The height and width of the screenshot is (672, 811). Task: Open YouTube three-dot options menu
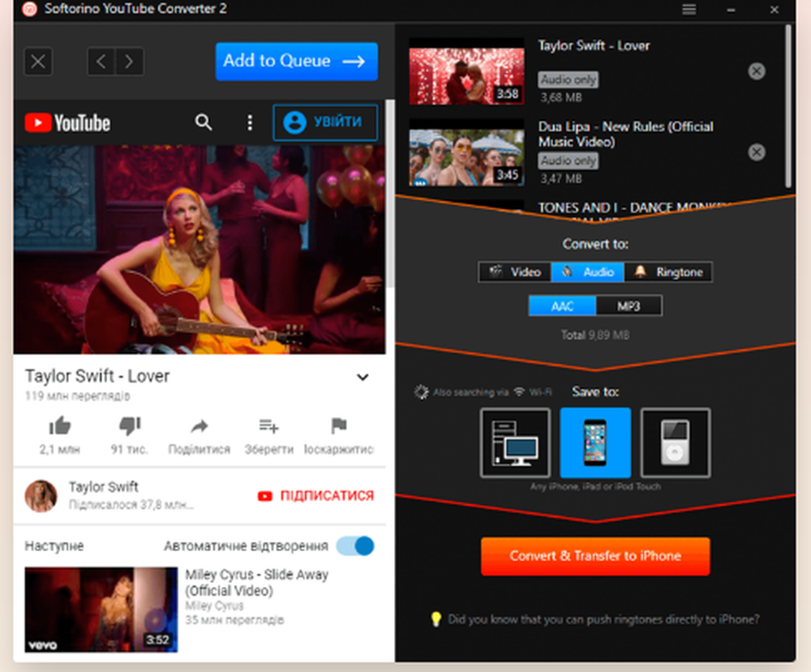(250, 122)
